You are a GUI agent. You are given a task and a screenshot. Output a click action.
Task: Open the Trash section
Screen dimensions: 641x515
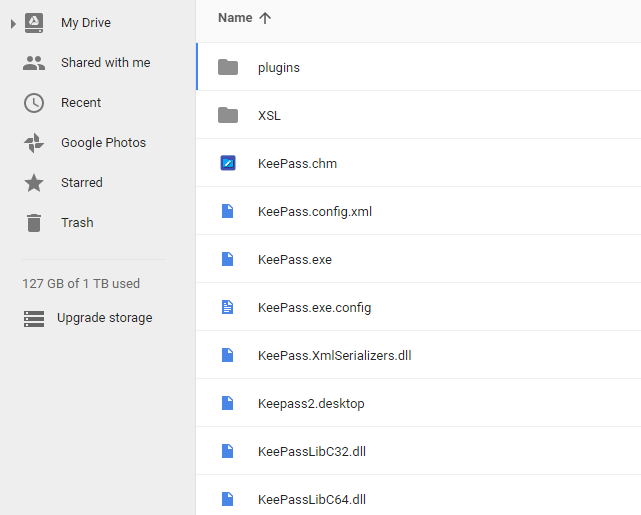[x=77, y=222]
